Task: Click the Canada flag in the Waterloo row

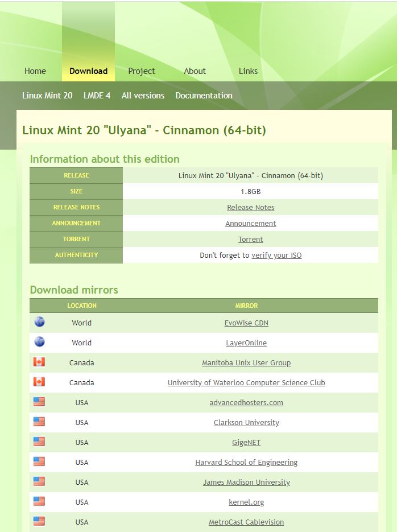Action: (x=39, y=382)
